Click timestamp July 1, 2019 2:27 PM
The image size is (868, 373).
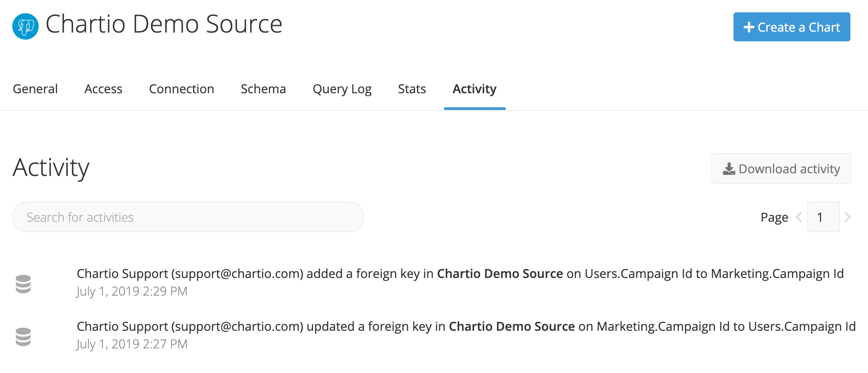132,344
